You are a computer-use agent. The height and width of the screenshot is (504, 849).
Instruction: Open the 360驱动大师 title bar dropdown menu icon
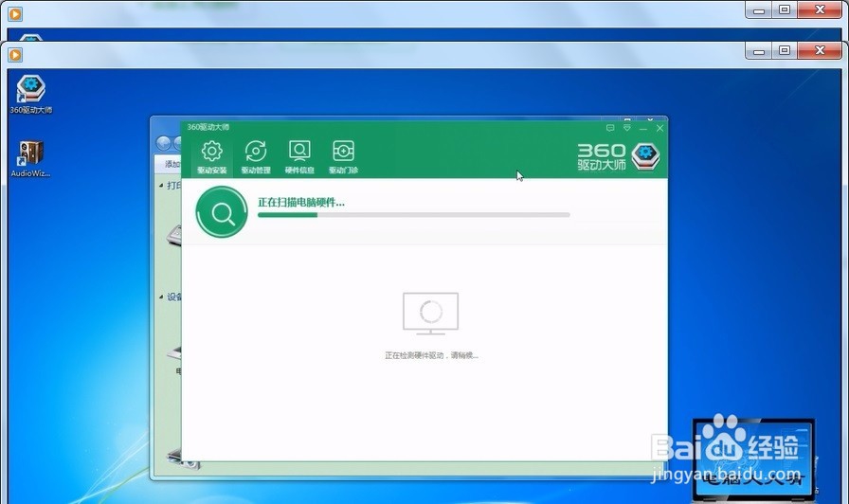click(x=627, y=128)
